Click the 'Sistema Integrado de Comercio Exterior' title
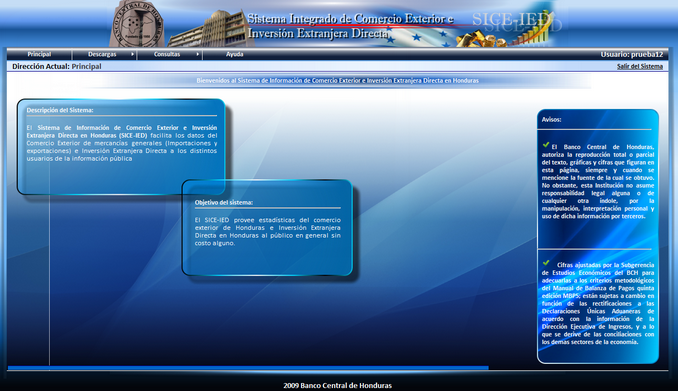Image resolution: width=678 pixels, height=391 pixels. (350, 26)
